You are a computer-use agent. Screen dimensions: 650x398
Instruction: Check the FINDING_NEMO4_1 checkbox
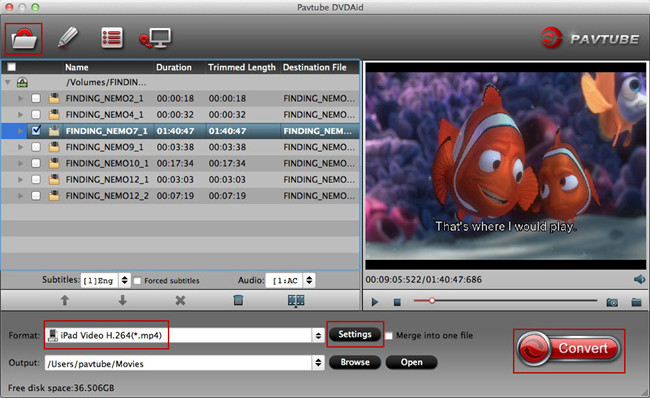[36, 114]
